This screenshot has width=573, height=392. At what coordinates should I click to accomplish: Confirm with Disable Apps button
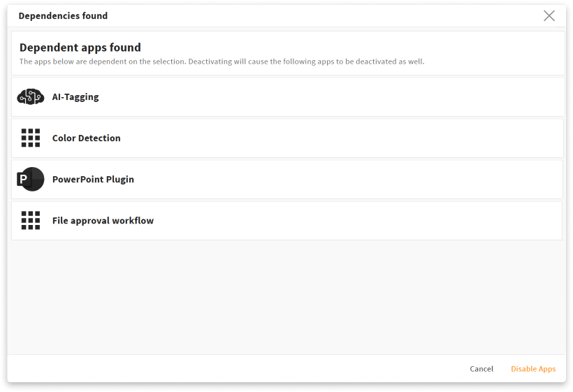533,369
